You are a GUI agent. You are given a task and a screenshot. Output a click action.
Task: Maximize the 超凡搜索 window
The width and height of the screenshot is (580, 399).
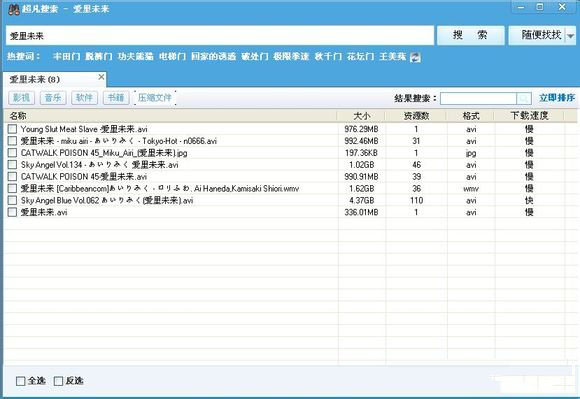(540, 7)
